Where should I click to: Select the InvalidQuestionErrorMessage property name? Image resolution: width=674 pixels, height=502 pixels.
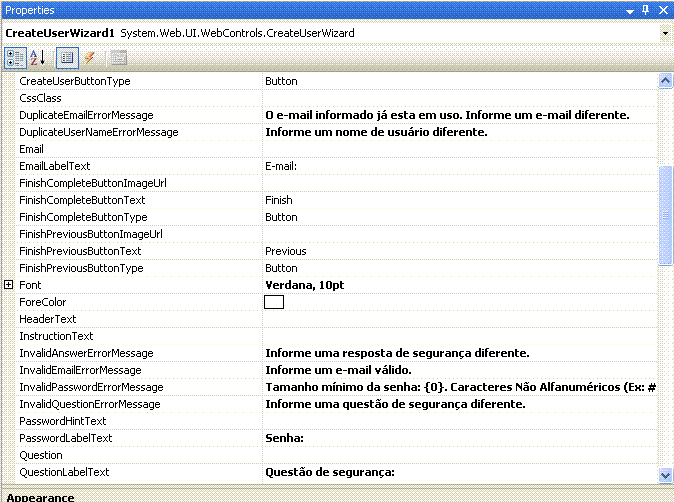point(90,404)
